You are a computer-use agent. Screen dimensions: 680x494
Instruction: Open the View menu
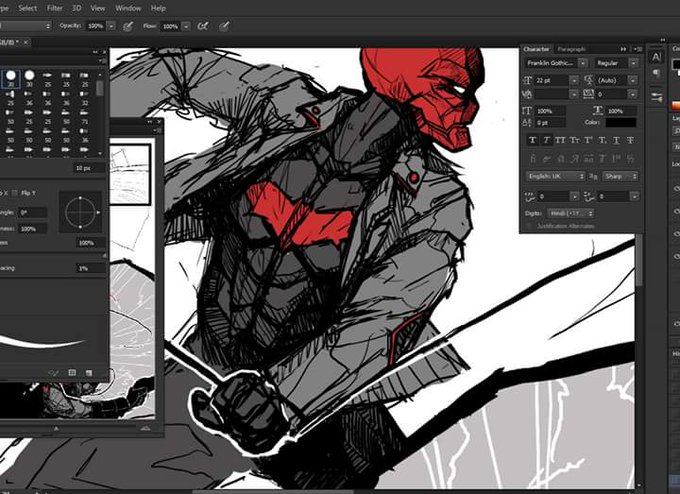[x=98, y=8]
